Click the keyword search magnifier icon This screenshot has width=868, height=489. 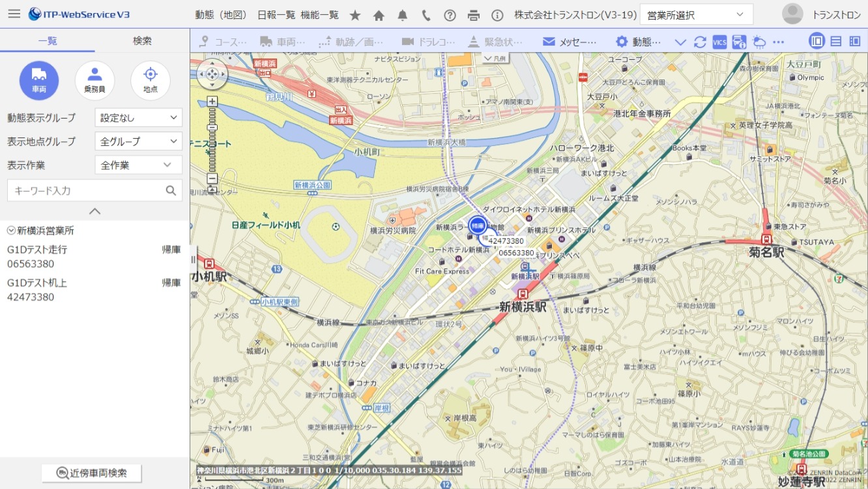pos(171,191)
